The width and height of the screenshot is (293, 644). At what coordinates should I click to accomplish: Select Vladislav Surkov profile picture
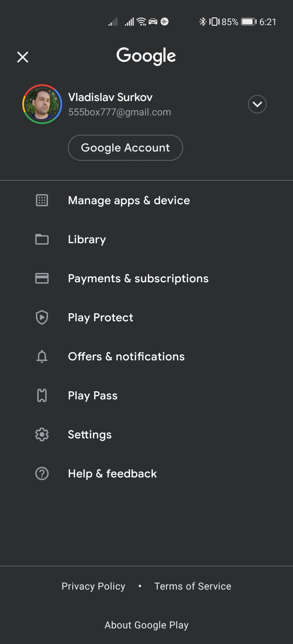[x=42, y=104]
